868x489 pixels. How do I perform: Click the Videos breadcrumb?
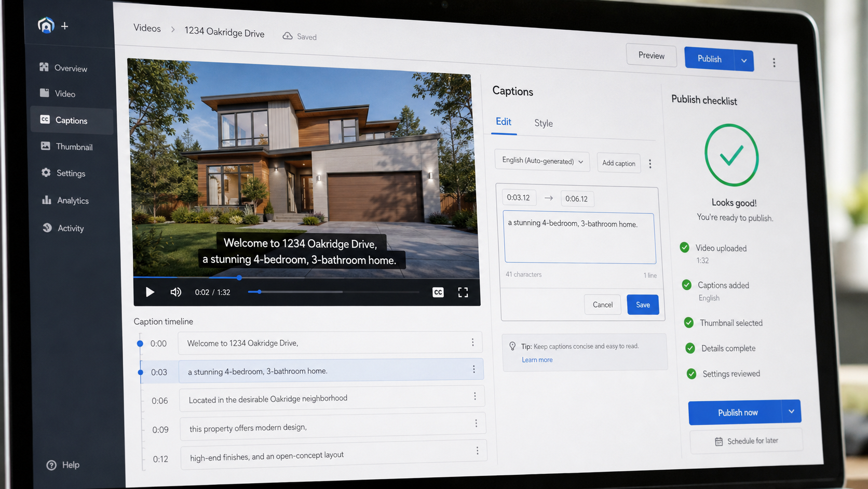tap(147, 28)
